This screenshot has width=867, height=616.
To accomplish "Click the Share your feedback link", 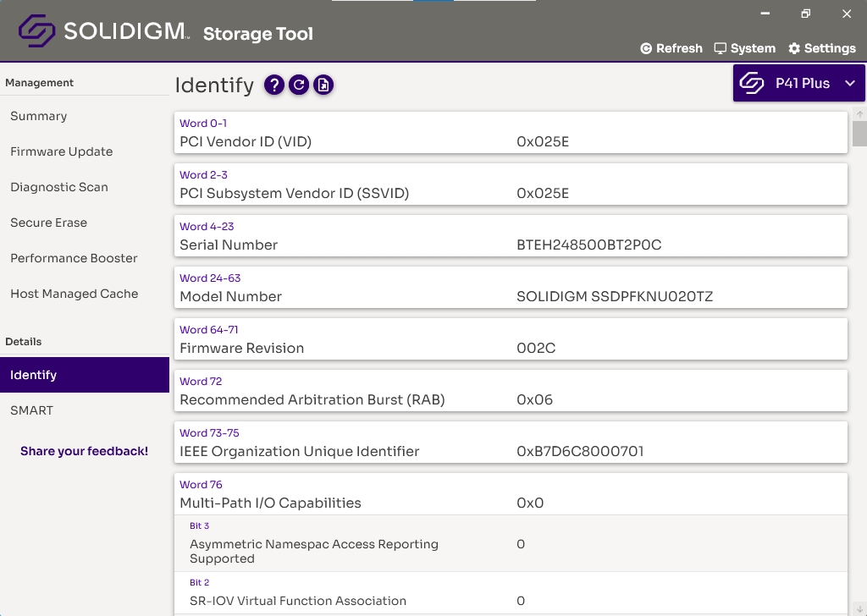I will click(84, 451).
